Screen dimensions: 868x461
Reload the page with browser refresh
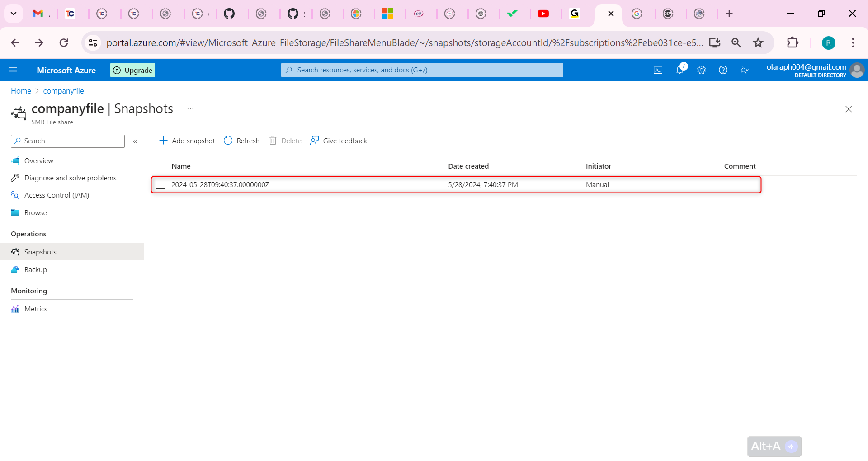point(64,43)
